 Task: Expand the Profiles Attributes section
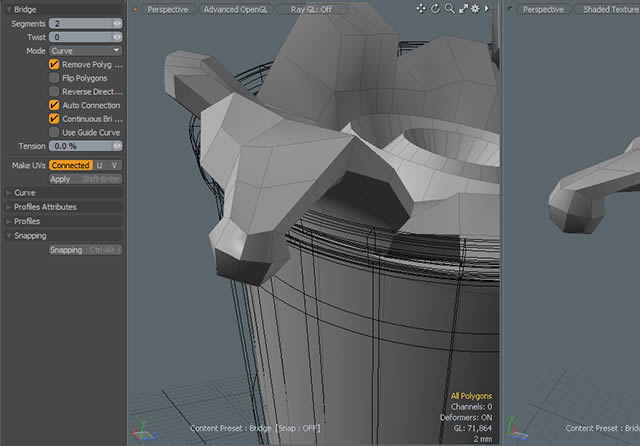45,207
